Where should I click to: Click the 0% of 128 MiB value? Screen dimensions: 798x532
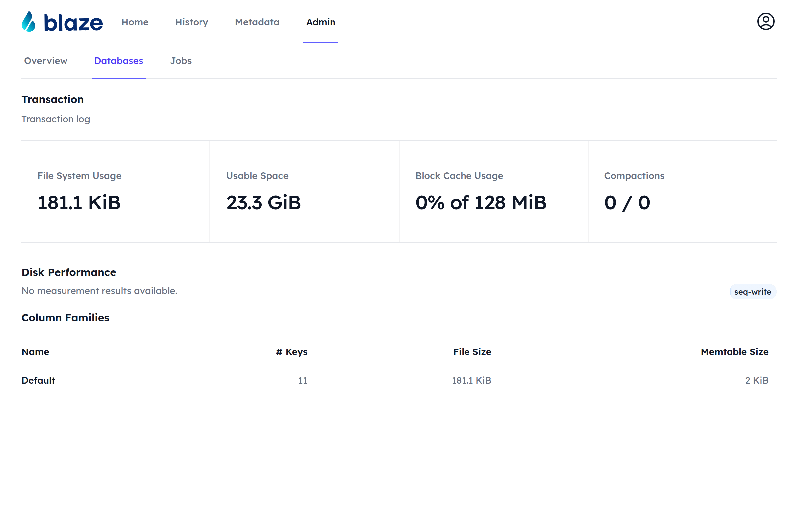click(481, 202)
